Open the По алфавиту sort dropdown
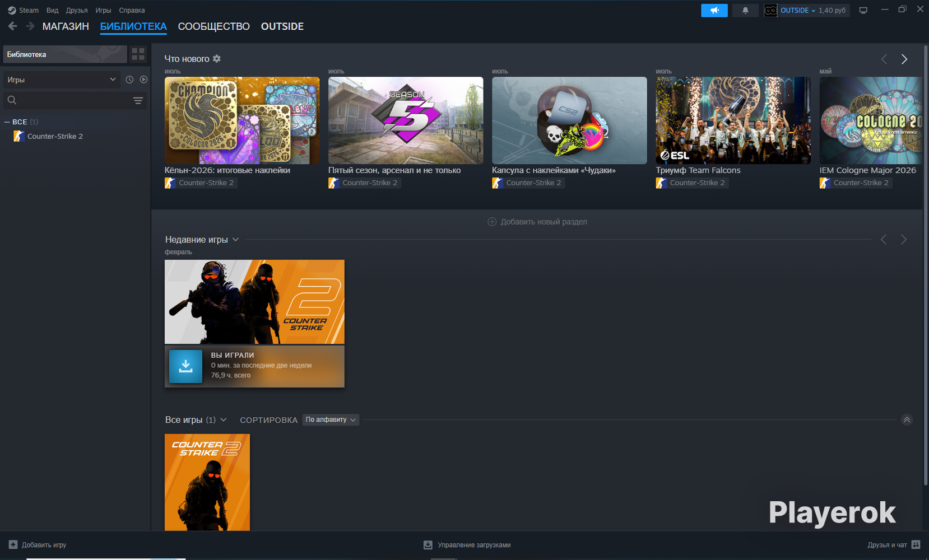This screenshot has width=929, height=560. pos(331,420)
